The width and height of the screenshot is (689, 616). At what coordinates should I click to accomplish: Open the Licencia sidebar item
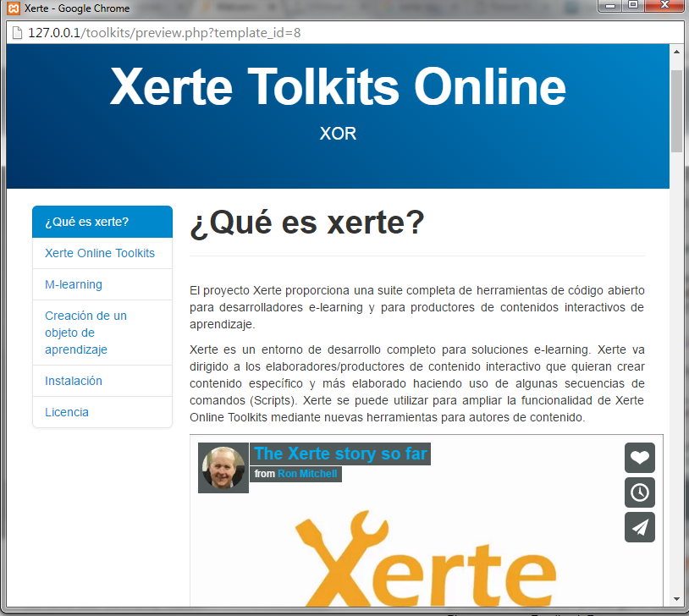click(x=102, y=412)
